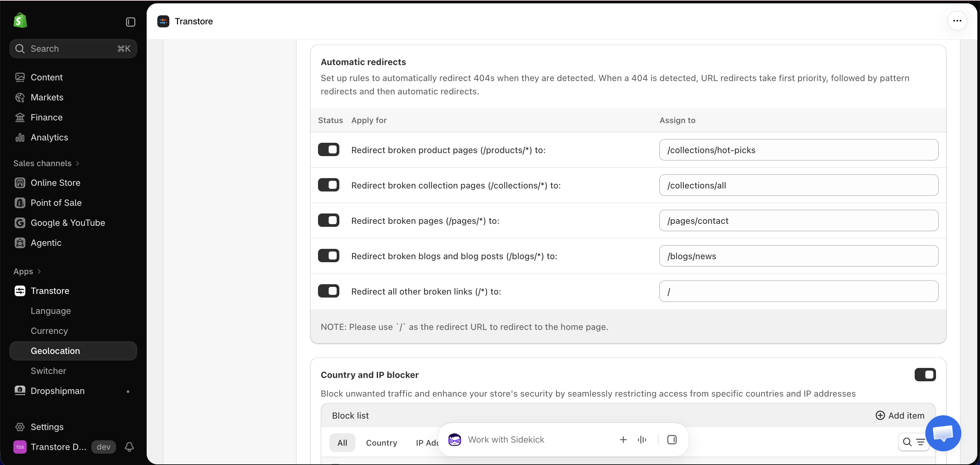
Task: Edit the /collections/hot-picks redirect field
Action: pyautogui.click(x=799, y=150)
